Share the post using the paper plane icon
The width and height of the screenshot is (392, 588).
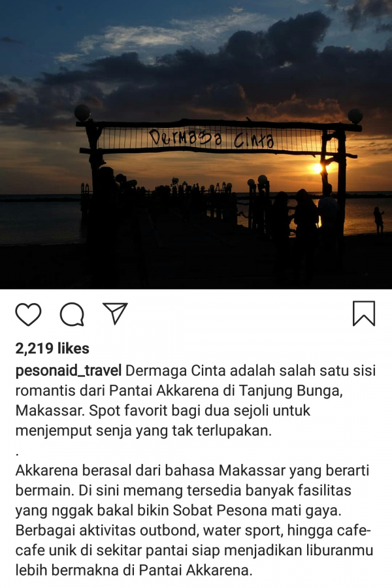[x=115, y=313]
